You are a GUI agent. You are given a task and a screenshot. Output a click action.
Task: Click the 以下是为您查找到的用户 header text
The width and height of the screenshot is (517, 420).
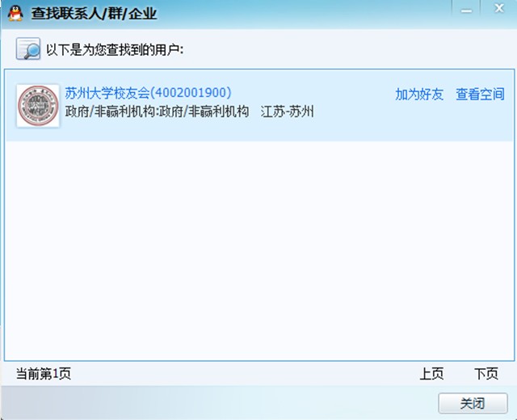(115, 50)
